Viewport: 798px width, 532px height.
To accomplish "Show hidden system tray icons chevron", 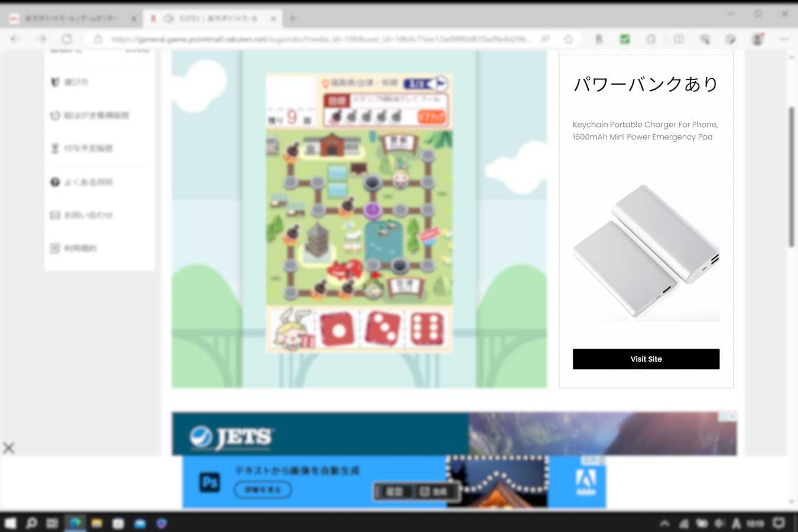I will (x=664, y=523).
